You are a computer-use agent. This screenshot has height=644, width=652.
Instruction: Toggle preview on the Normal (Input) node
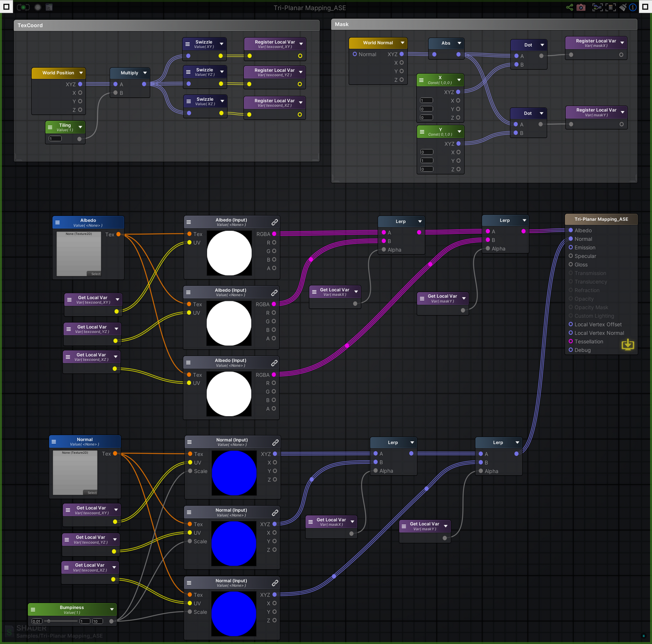189,442
